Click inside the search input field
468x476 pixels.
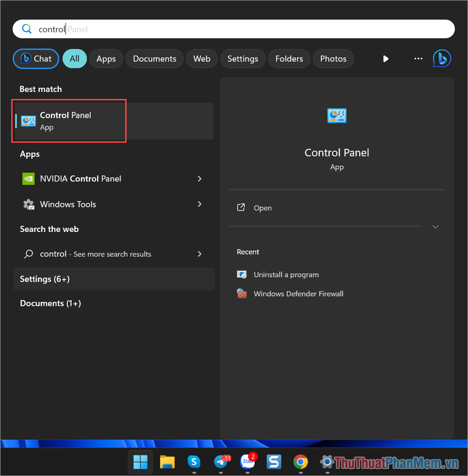point(234,28)
